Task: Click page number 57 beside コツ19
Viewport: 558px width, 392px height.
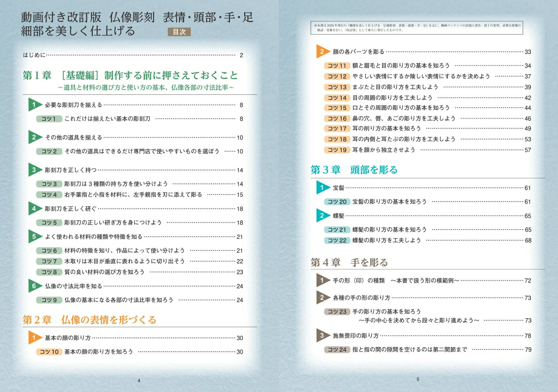Action: coord(528,150)
